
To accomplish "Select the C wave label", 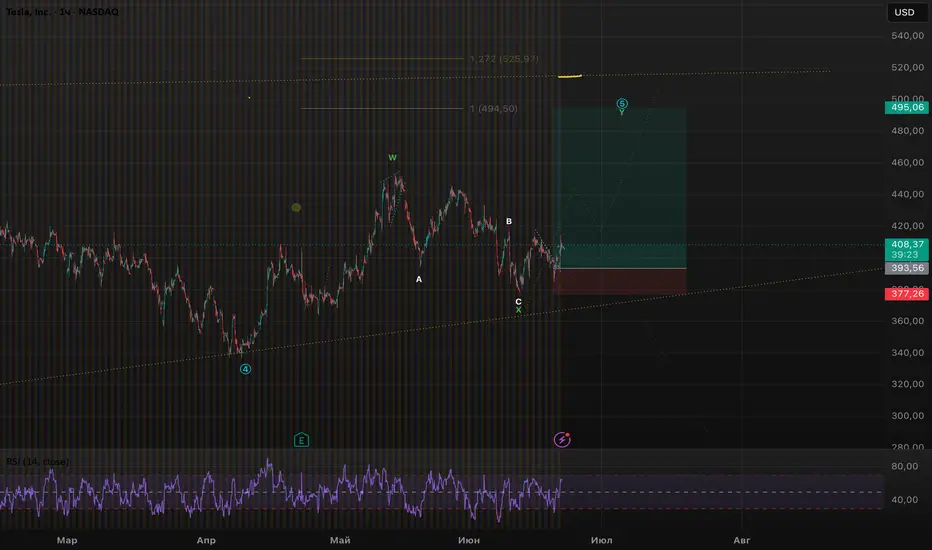I will [518, 301].
